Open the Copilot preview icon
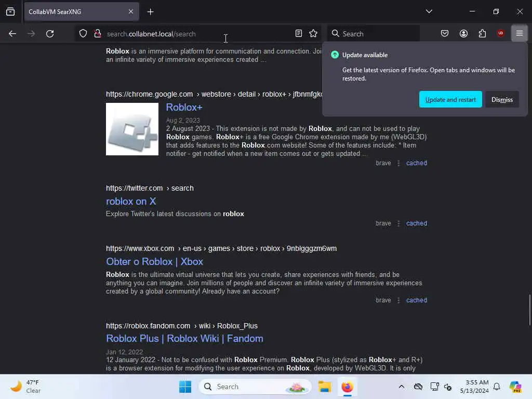This screenshot has width=532, height=399. tap(515, 387)
